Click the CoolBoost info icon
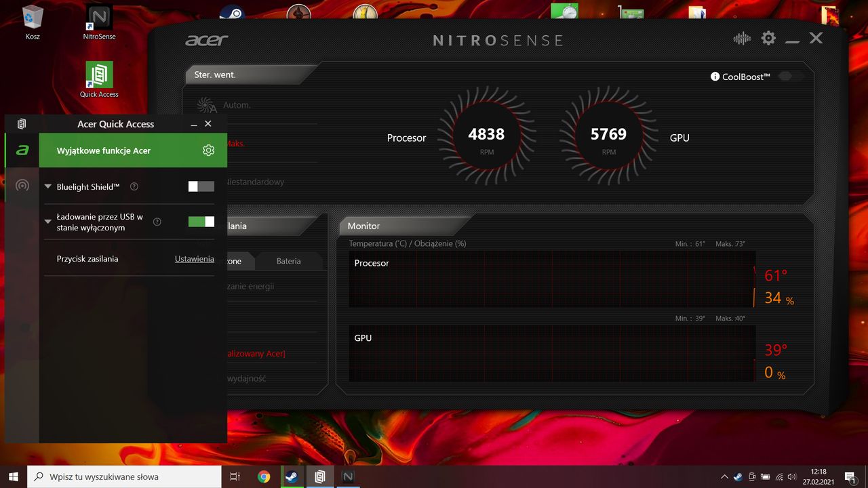The width and height of the screenshot is (868, 488). (x=715, y=77)
